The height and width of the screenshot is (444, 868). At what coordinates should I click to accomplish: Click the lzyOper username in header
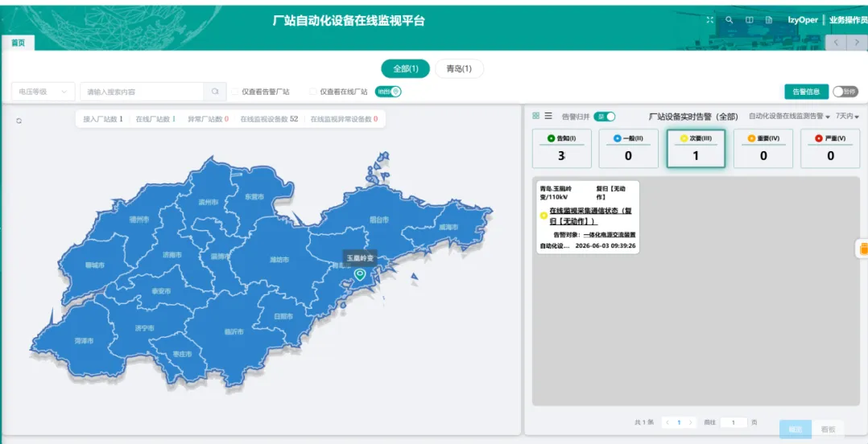click(803, 20)
